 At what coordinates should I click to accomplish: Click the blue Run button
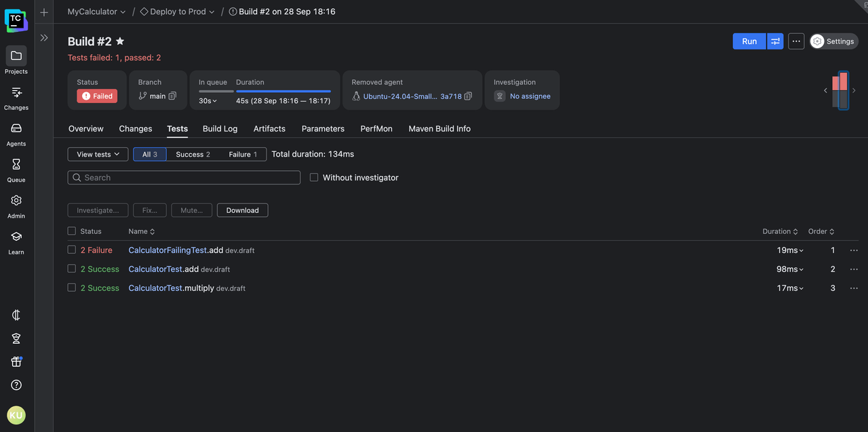[x=749, y=41]
